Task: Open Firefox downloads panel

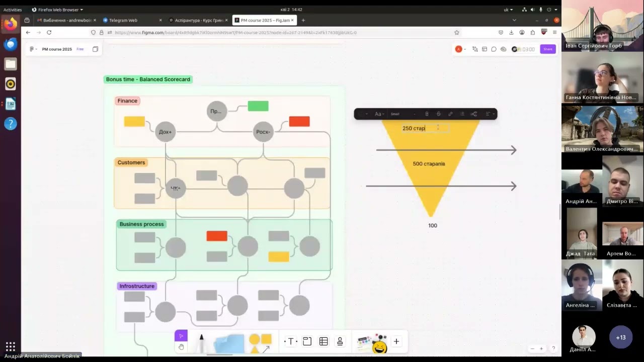Action: click(x=511, y=32)
